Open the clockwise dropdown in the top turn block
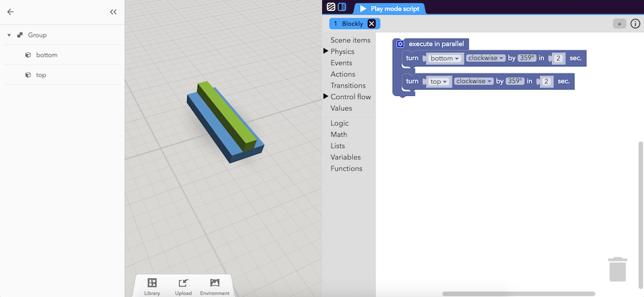The width and height of the screenshot is (644, 297). pyautogui.click(x=474, y=81)
